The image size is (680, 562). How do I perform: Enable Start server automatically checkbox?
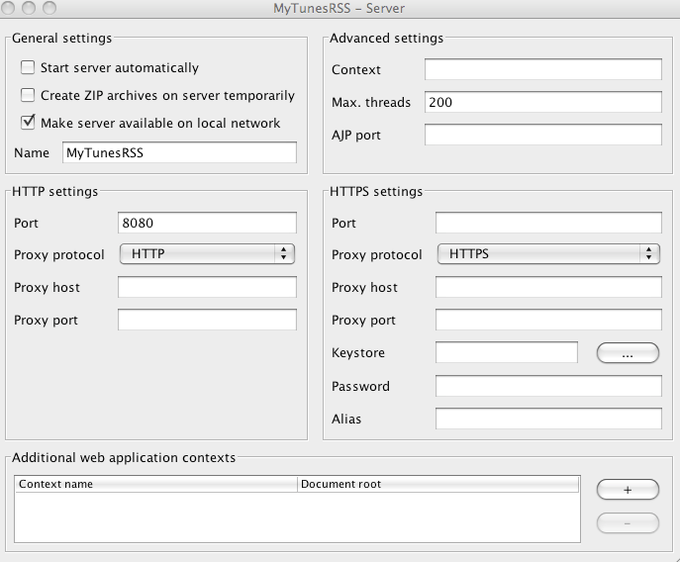click(x=28, y=68)
